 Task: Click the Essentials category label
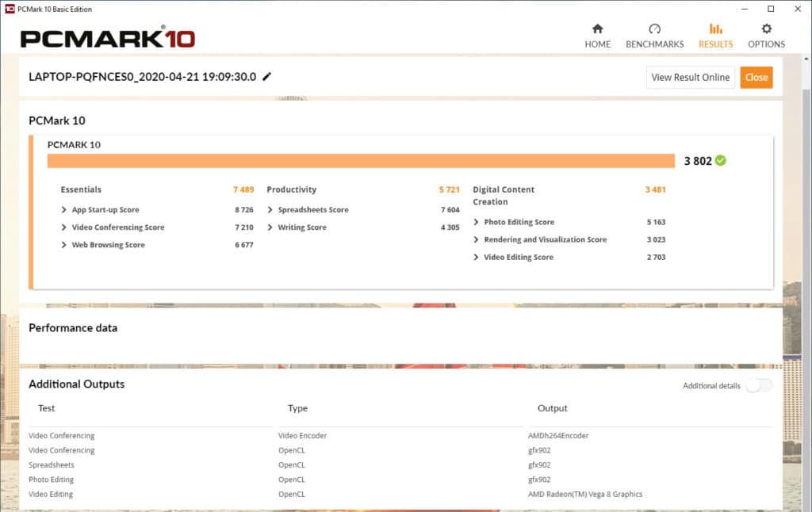tap(81, 189)
